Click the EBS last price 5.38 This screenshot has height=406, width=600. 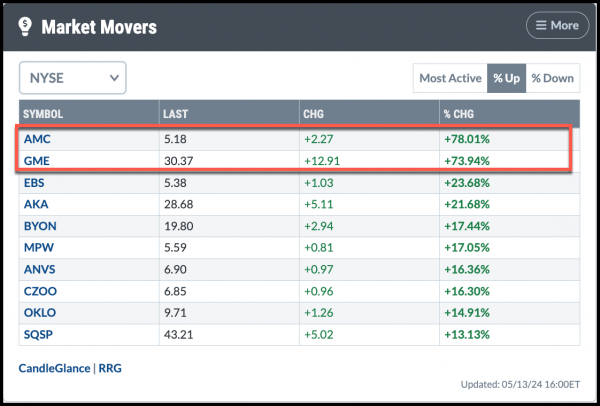[175, 183]
